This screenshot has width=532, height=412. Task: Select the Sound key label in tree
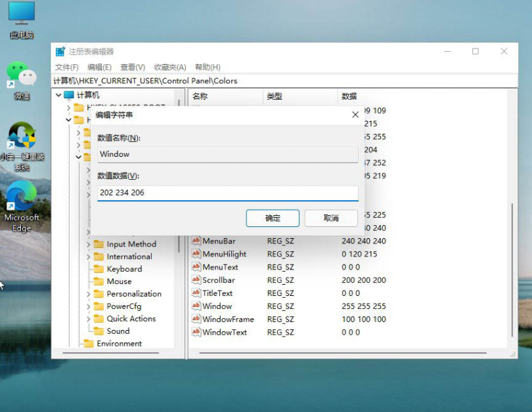point(118,331)
